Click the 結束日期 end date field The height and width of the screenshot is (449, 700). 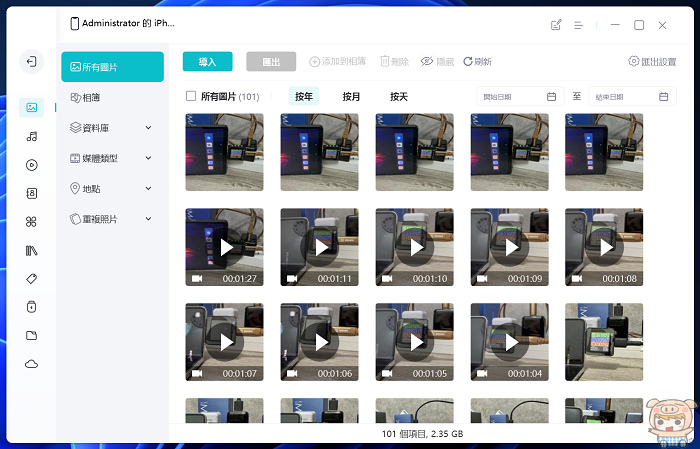633,96
